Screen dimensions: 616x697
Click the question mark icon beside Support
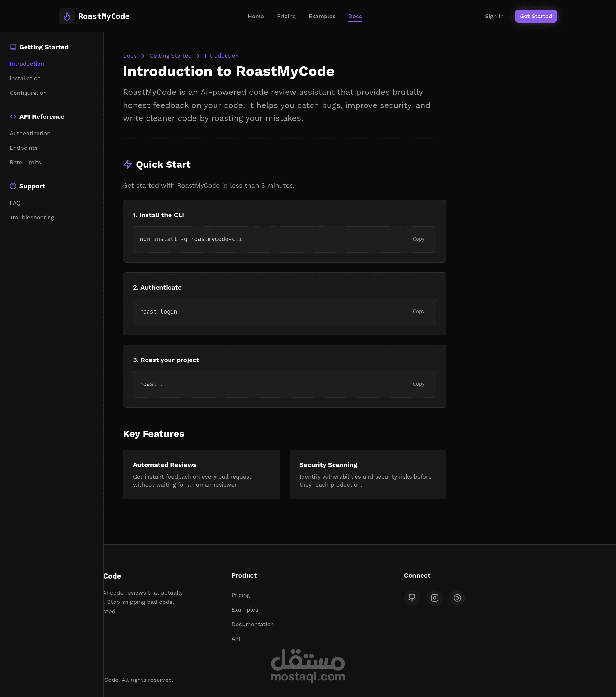(13, 186)
